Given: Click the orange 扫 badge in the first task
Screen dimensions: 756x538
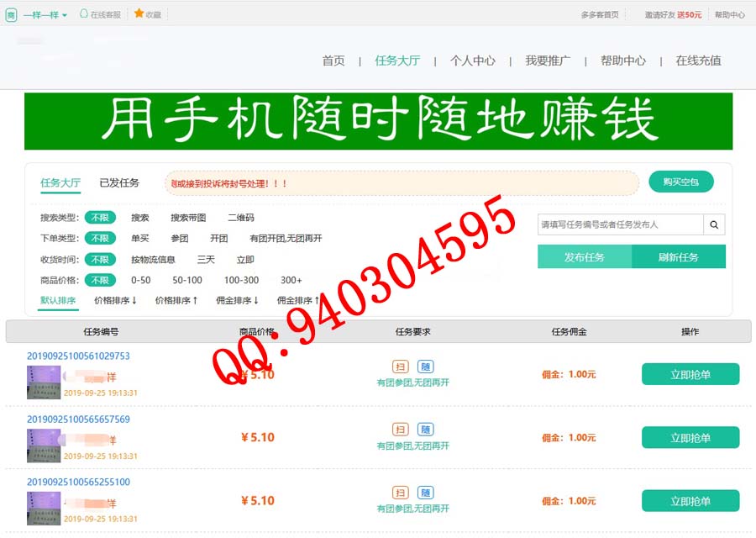Looking at the screenshot, I should click(401, 367).
